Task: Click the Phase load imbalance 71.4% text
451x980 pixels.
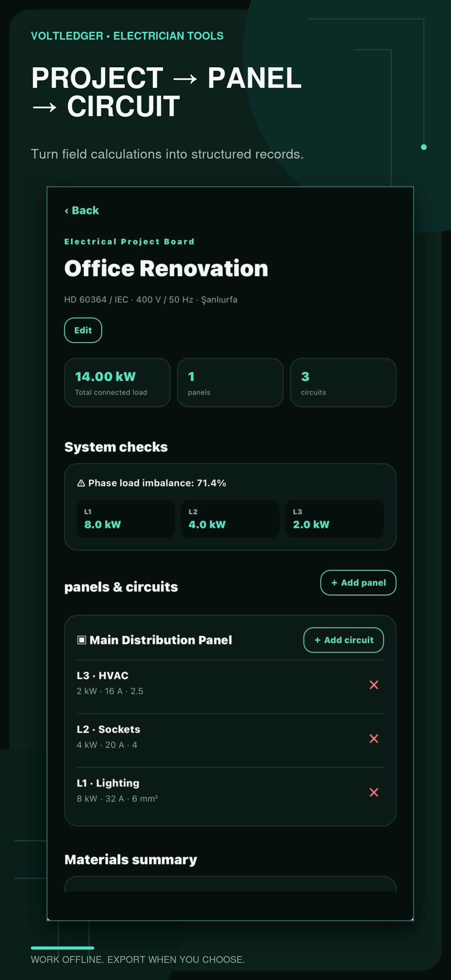Action: [x=157, y=483]
